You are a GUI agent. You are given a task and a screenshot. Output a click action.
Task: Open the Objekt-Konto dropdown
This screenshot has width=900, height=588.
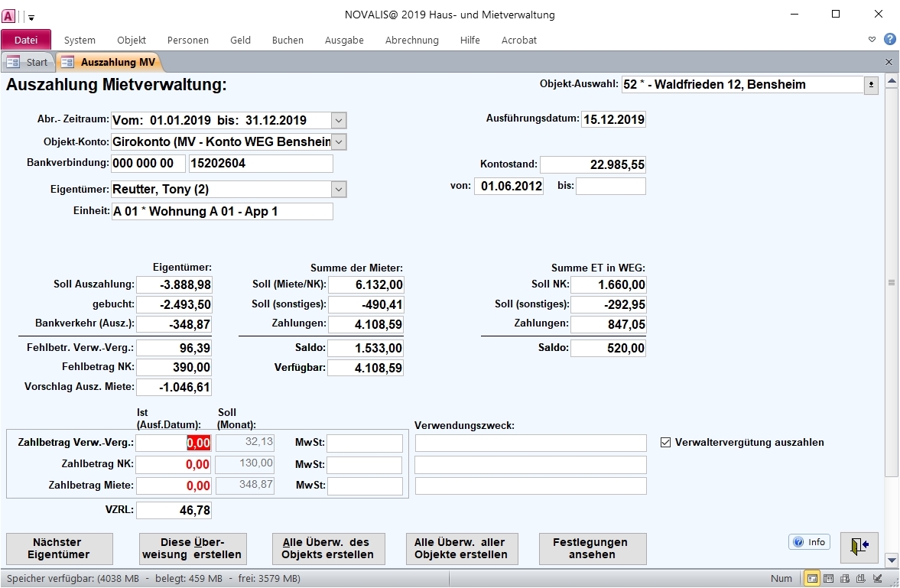point(339,141)
